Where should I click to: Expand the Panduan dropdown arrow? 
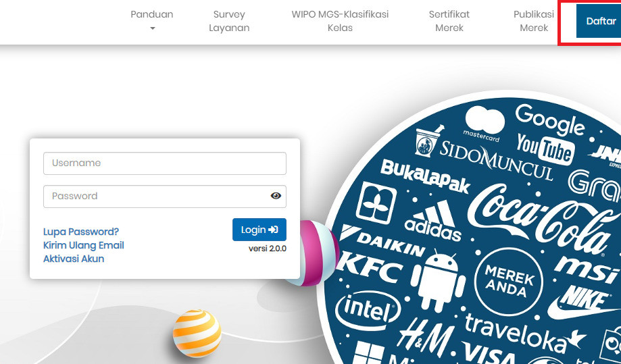(x=153, y=28)
